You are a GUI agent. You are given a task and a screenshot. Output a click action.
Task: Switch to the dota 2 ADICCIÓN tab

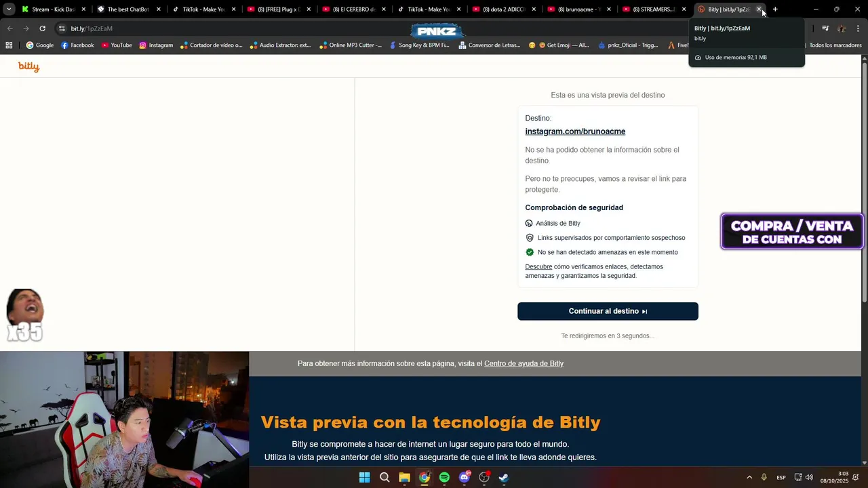tap(503, 9)
